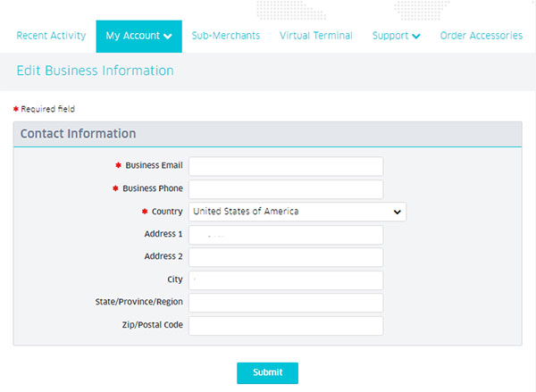This screenshot has height=392, width=536.
Task: Open the Recent Activity tab
Action: point(51,36)
